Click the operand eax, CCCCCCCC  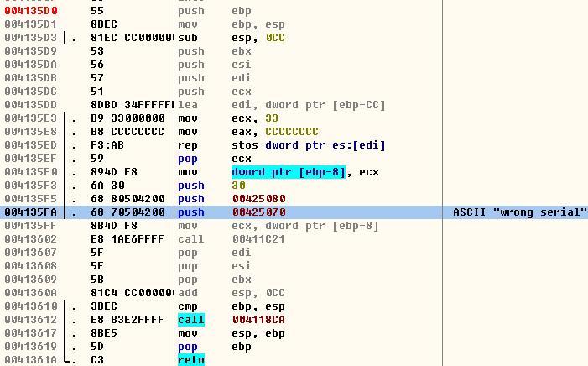tap(275, 132)
